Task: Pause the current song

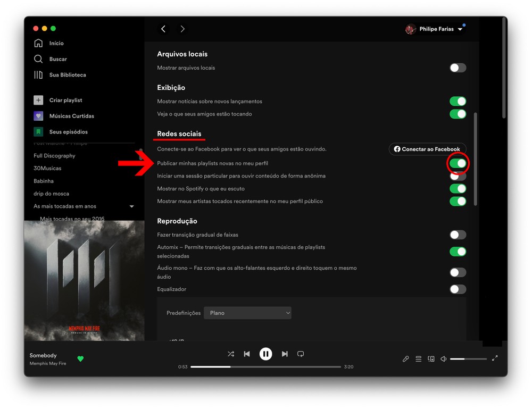Action: 265,354
